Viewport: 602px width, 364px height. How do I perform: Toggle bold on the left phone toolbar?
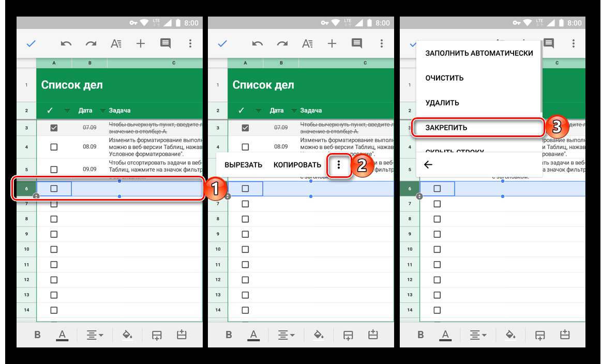(37, 335)
